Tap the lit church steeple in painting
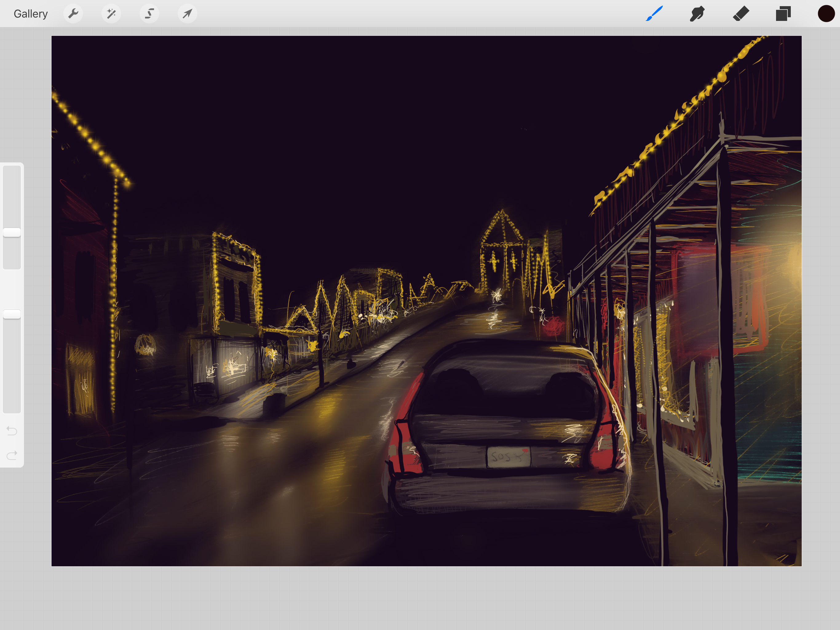 pos(502,228)
